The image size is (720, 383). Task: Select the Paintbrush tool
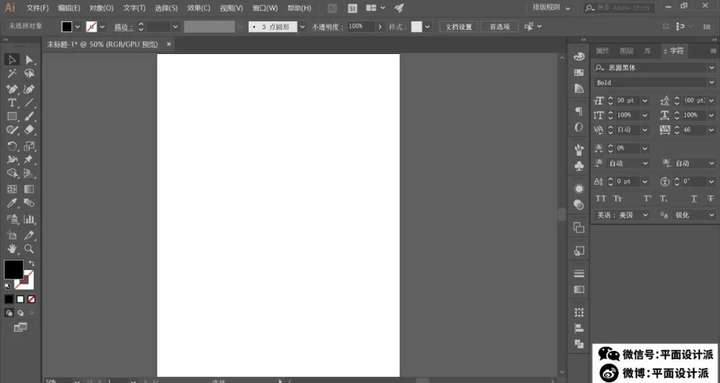pos(29,116)
